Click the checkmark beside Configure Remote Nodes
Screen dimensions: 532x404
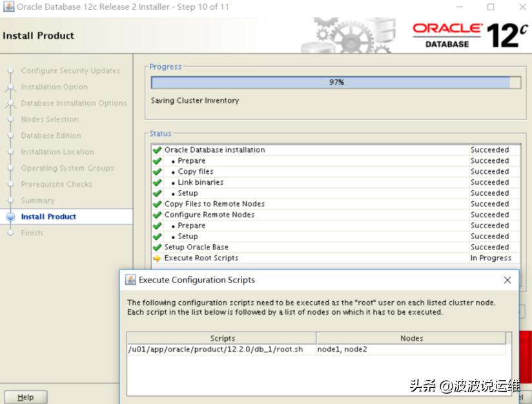156,215
